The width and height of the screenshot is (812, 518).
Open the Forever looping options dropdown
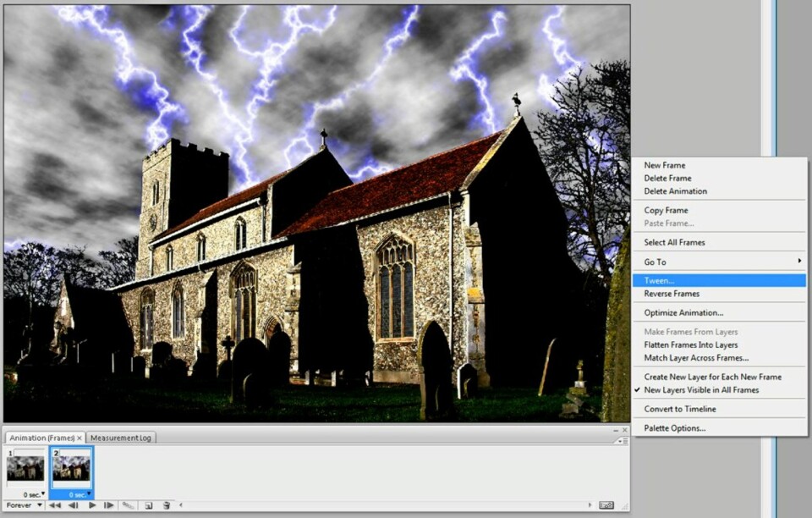pyautogui.click(x=24, y=505)
